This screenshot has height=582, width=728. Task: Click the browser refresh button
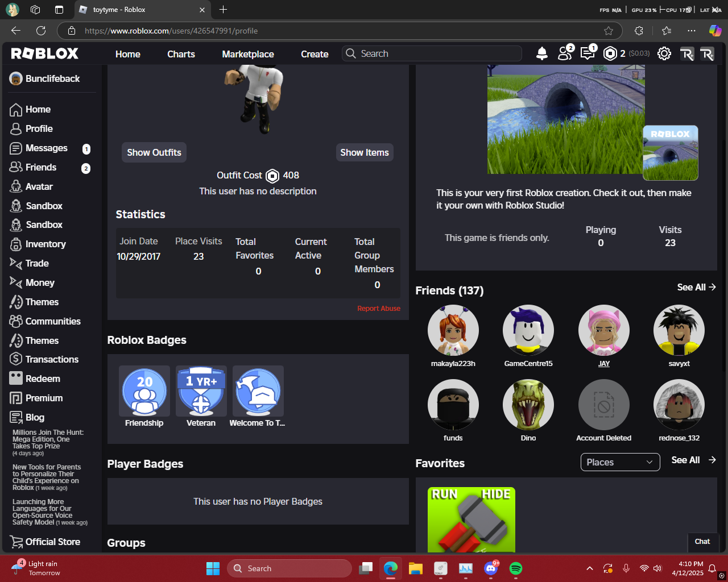tap(41, 31)
